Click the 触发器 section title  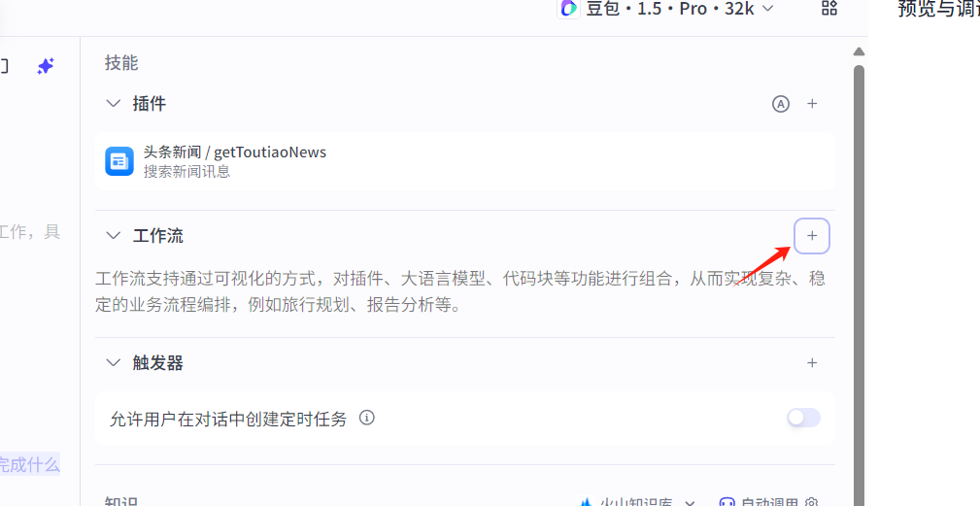(158, 362)
